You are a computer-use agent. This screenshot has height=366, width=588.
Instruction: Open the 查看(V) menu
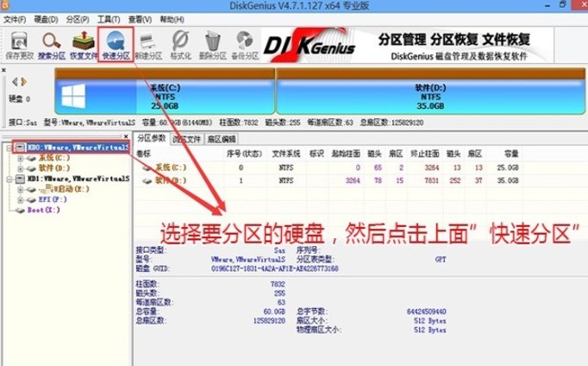coord(140,20)
